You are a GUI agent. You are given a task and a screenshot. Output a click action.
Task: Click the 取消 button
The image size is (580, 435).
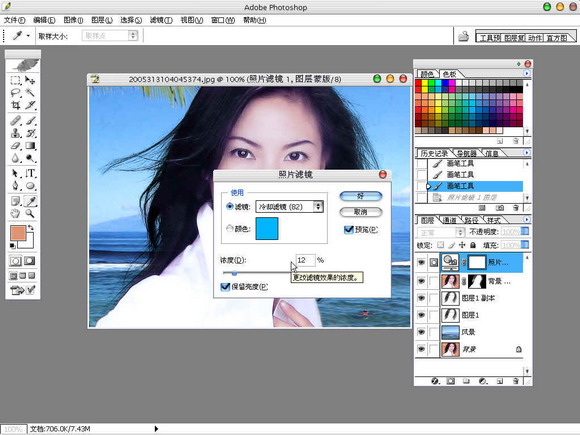coord(361,212)
